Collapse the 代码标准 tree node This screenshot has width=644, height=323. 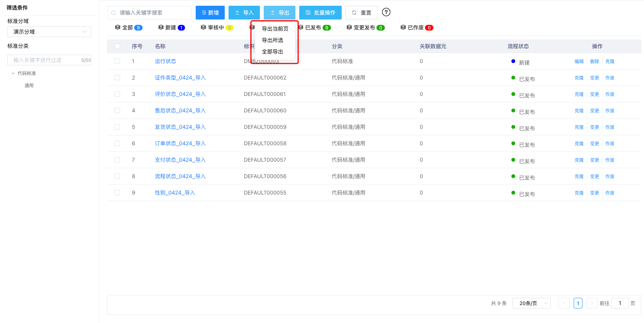pyautogui.click(x=13, y=73)
